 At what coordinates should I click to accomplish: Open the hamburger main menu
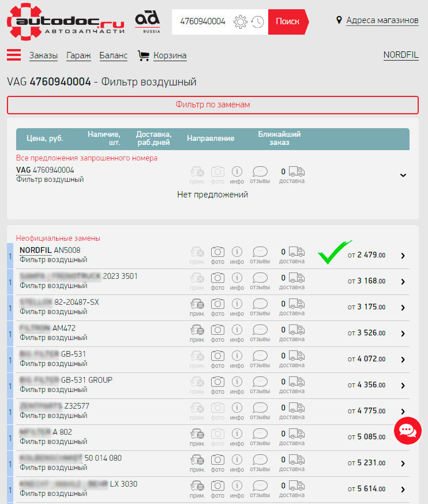tap(14, 55)
